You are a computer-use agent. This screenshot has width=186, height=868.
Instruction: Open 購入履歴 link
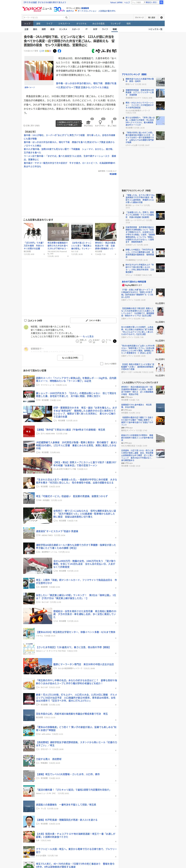(152, 18)
